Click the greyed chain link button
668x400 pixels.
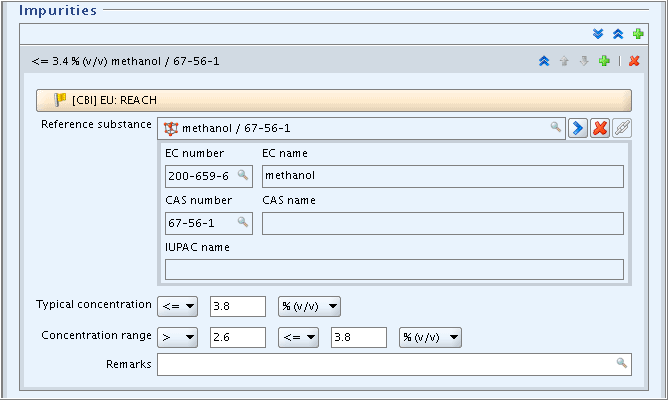tap(622, 128)
